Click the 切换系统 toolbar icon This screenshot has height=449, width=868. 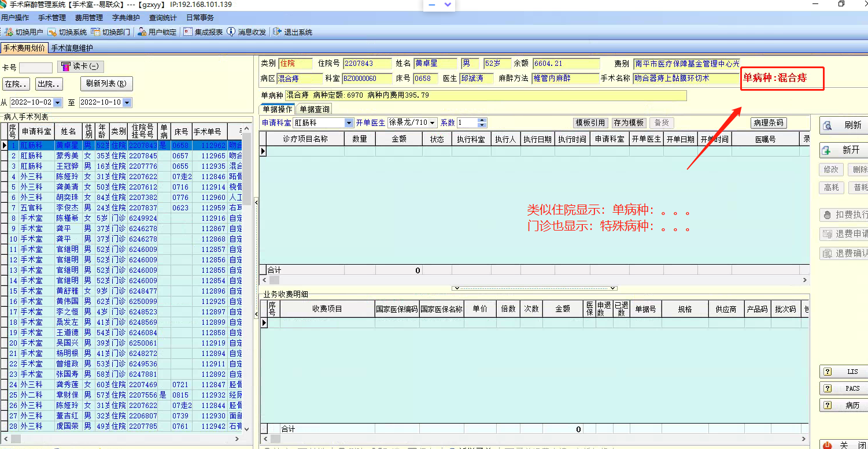[x=67, y=32]
